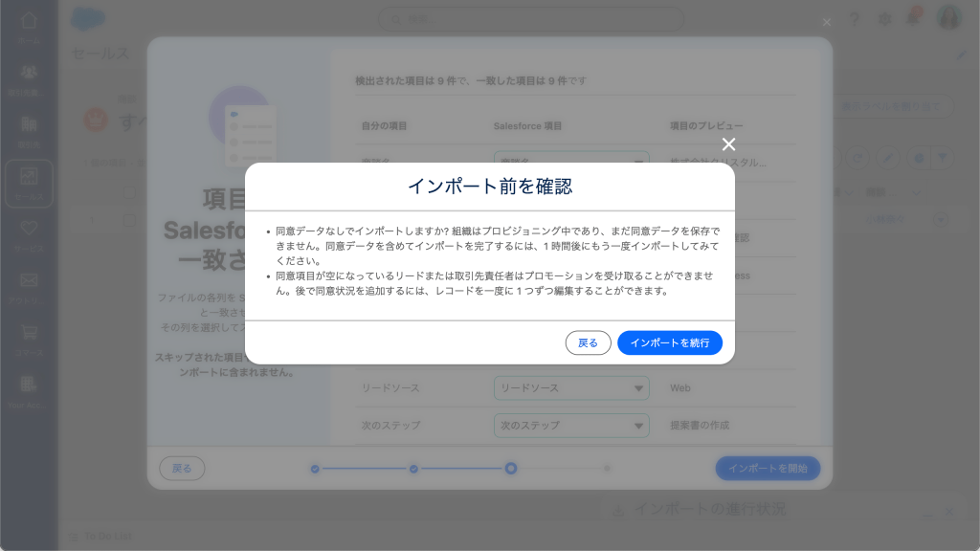Open the setup gear icon
The width and height of the screenshot is (980, 551).
point(884,19)
